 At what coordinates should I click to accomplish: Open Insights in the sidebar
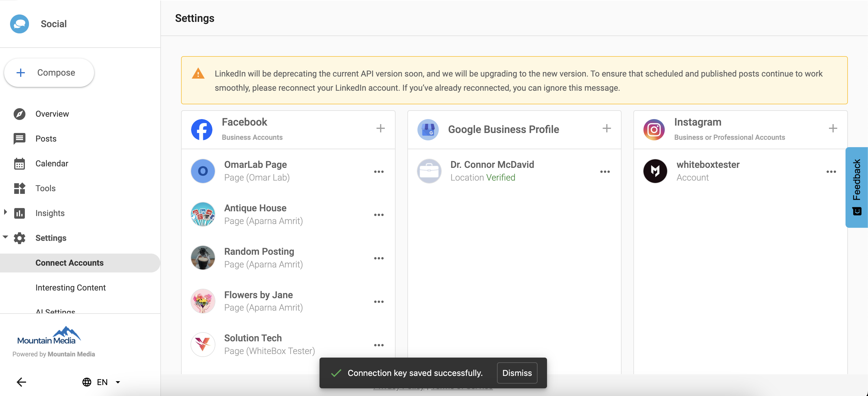pyautogui.click(x=50, y=213)
